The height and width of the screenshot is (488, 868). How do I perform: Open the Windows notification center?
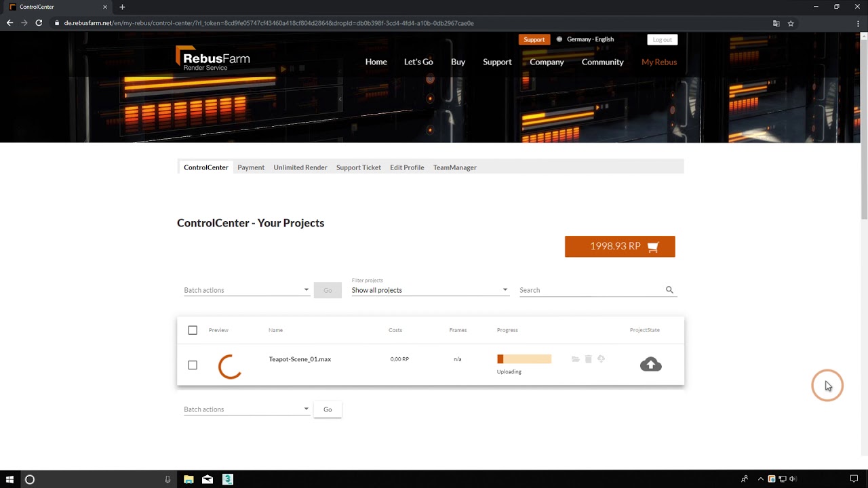[x=854, y=479]
